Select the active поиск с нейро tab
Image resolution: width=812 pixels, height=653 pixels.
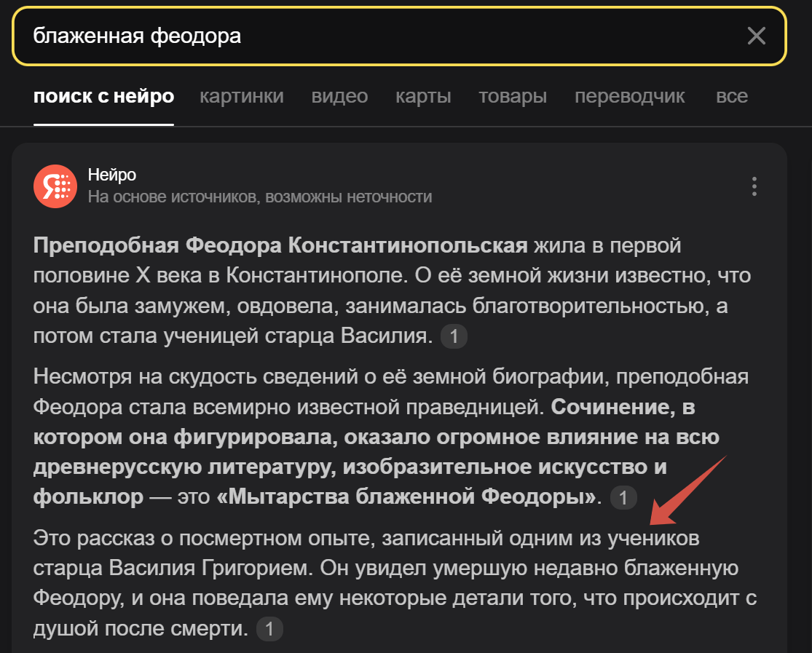[x=103, y=95]
